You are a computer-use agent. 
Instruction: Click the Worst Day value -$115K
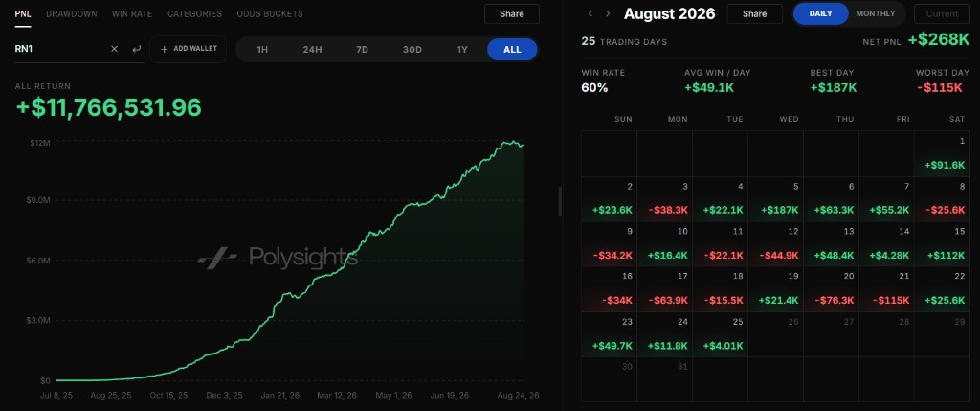pos(940,88)
